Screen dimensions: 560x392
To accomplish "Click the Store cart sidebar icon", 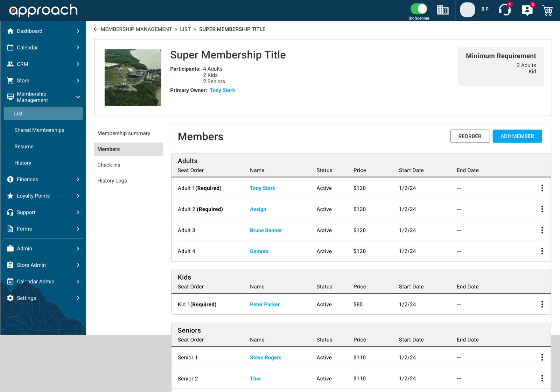I will click(10, 80).
